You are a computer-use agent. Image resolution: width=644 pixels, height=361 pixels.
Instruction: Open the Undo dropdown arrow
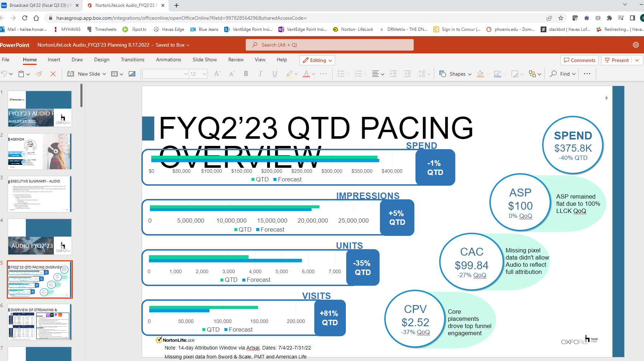[11, 74]
